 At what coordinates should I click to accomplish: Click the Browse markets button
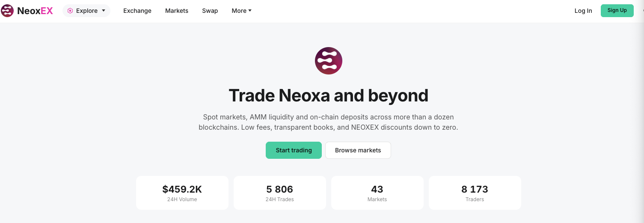pyautogui.click(x=358, y=150)
